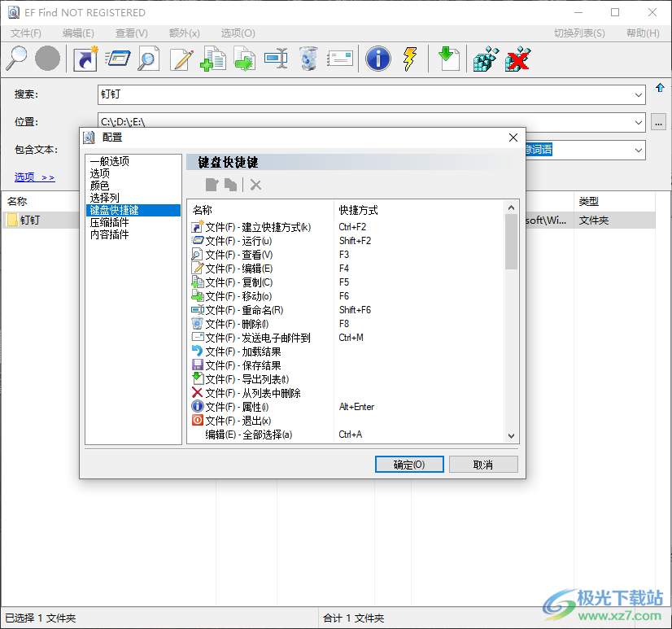Click the blue up arrow icon
The image size is (672, 629).
660,87
